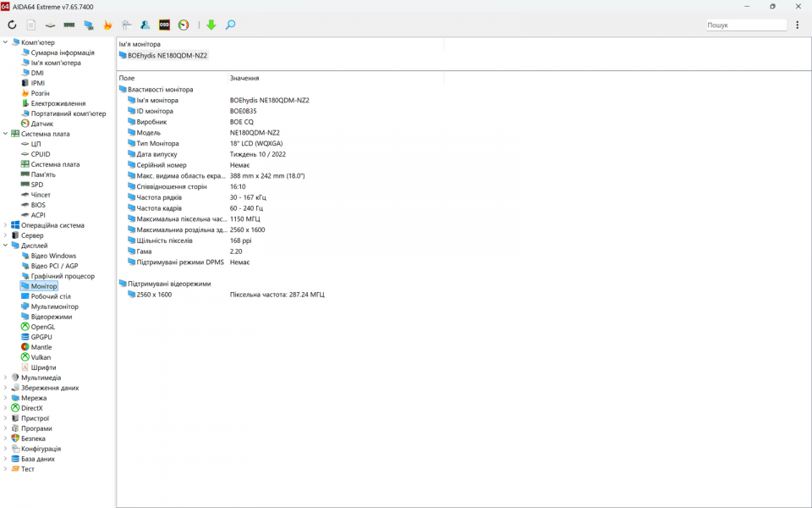The image size is (812, 508).
Task: Select Відео PCI / AGP entry
Action: pyautogui.click(x=54, y=265)
